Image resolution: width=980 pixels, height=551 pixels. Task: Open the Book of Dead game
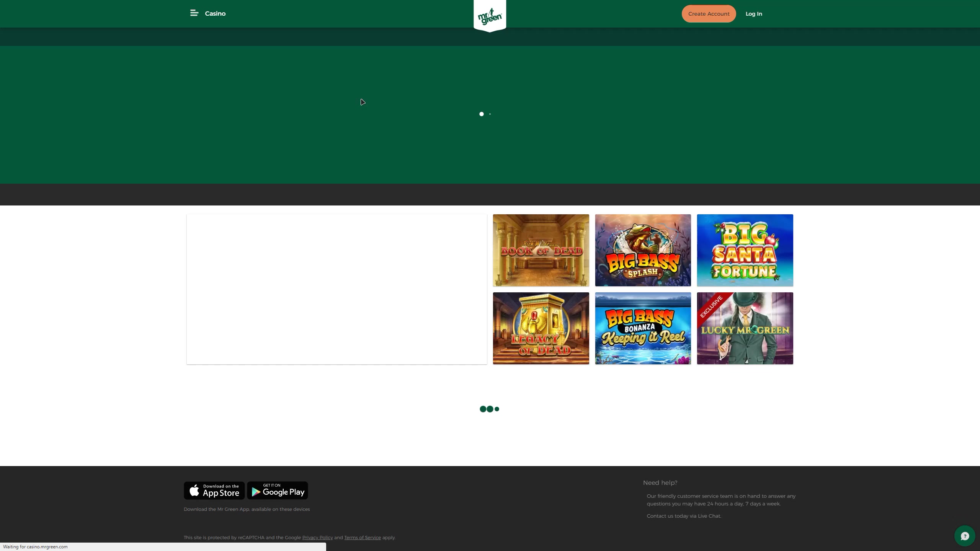541,250
